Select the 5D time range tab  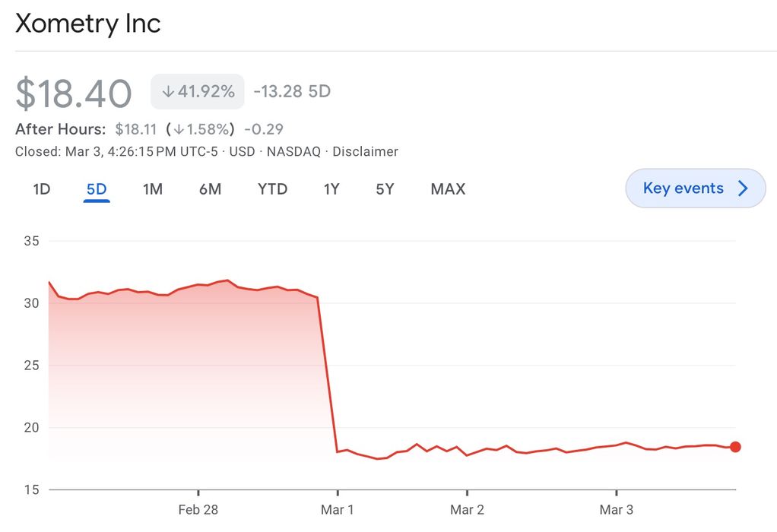tap(97, 188)
